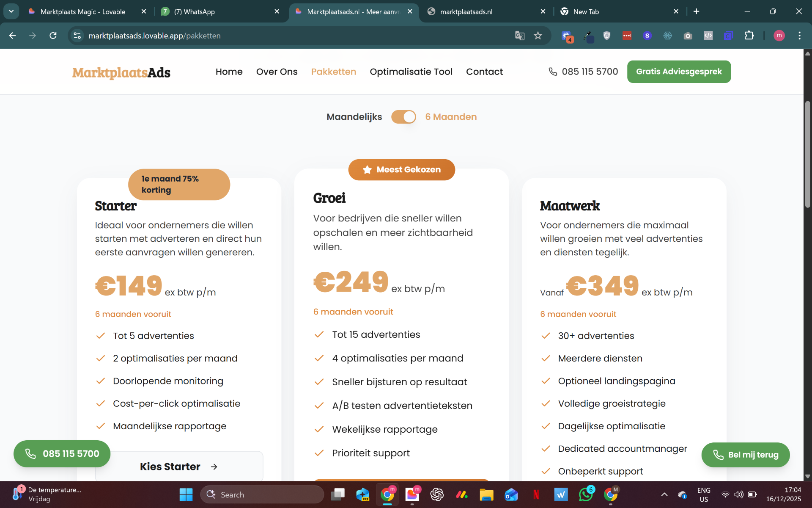Bookmark this page with the star icon
Viewport: 812px width, 508px height.
[x=538, y=36]
